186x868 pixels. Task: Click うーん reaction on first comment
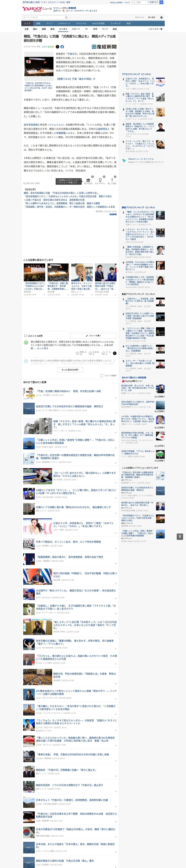(x=106, y=353)
